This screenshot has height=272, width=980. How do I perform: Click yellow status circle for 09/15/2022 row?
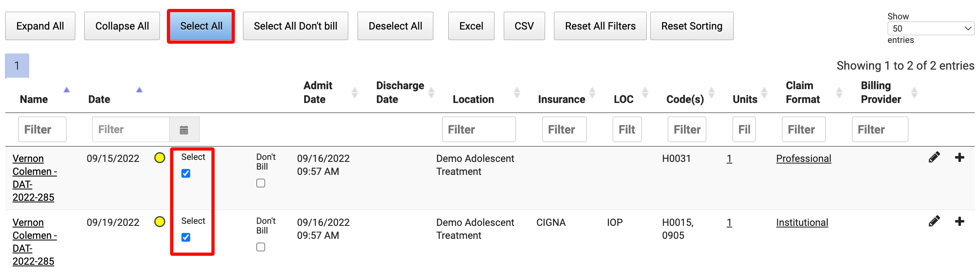(160, 158)
